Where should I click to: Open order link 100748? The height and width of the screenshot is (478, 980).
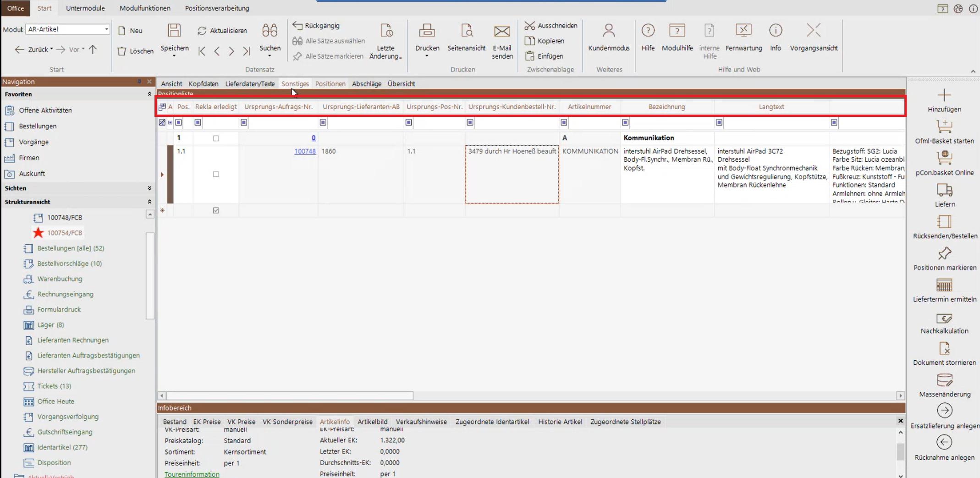point(305,151)
